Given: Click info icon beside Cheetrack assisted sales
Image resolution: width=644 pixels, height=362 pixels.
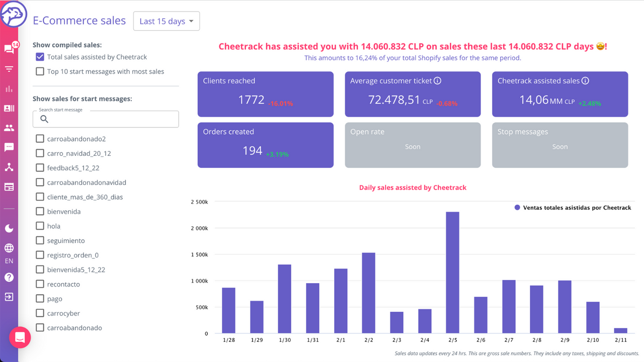Looking at the screenshot, I should click(x=585, y=81).
